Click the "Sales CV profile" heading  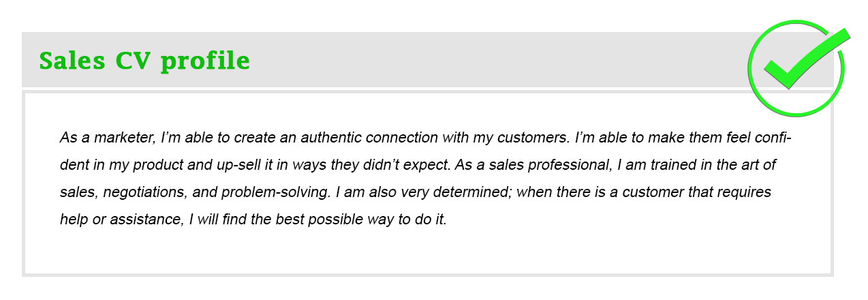[144, 61]
